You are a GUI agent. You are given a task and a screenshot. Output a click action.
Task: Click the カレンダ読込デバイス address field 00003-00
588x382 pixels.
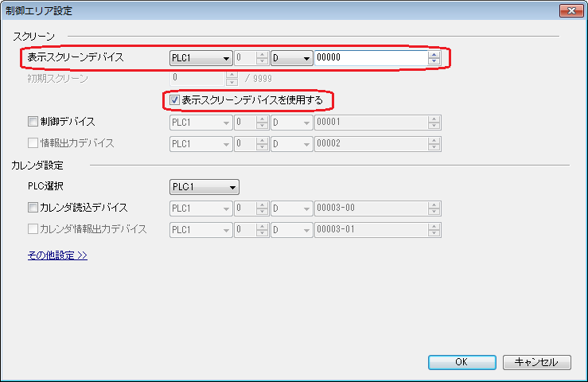point(370,208)
